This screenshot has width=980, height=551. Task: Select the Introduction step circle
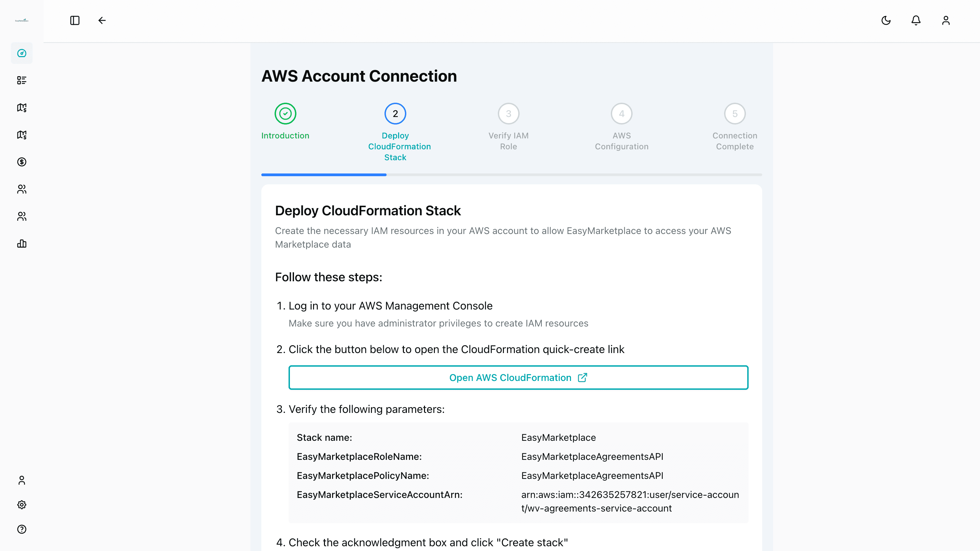(x=285, y=114)
